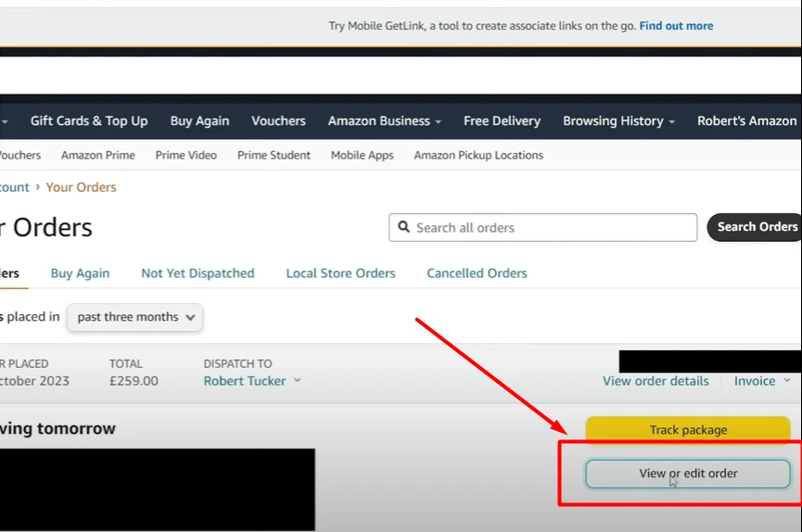Open Prime Student page
This screenshot has height=532, width=802.
[274, 155]
